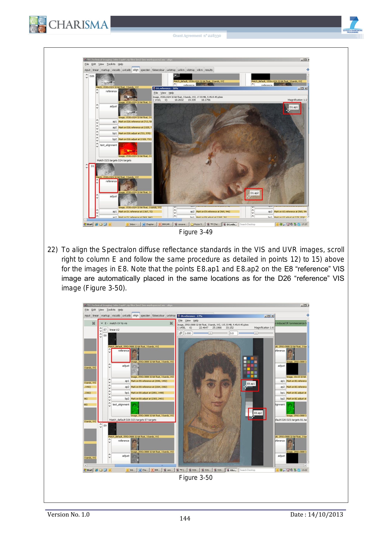Toggle expander beside D26 ap1 row
Viewport: 392px width, 554px height.
(x=97, y=122)
